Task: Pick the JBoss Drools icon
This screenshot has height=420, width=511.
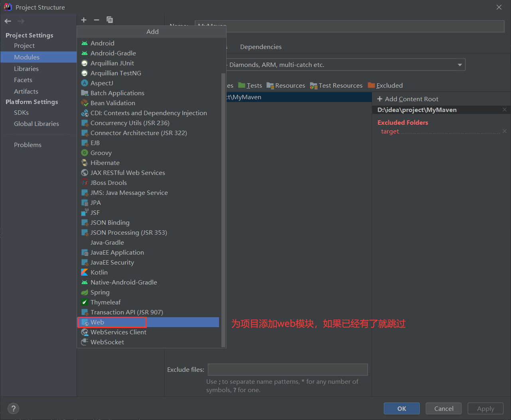Action: pos(85,183)
